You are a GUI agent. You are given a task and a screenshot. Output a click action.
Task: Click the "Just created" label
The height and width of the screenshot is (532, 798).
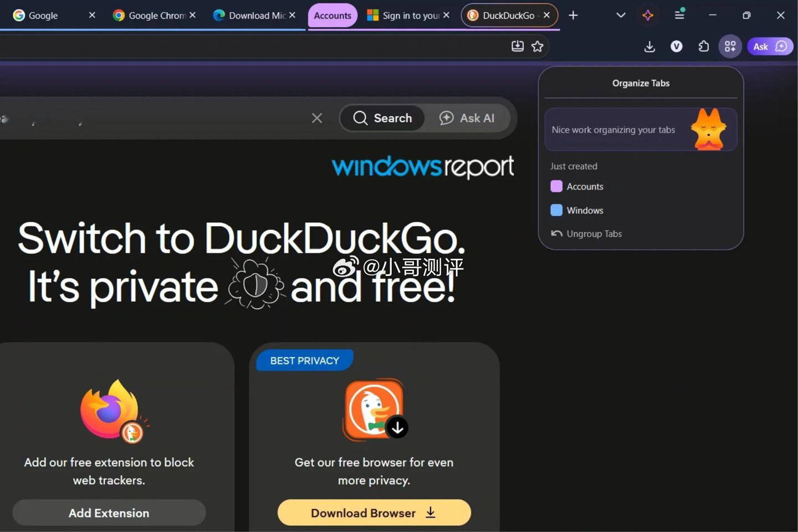(574, 166)
